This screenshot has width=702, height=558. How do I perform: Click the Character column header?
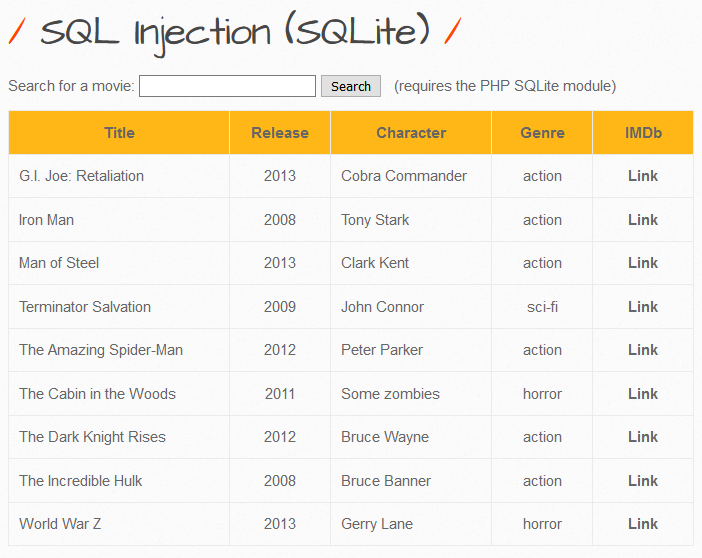tap(411, 133)
